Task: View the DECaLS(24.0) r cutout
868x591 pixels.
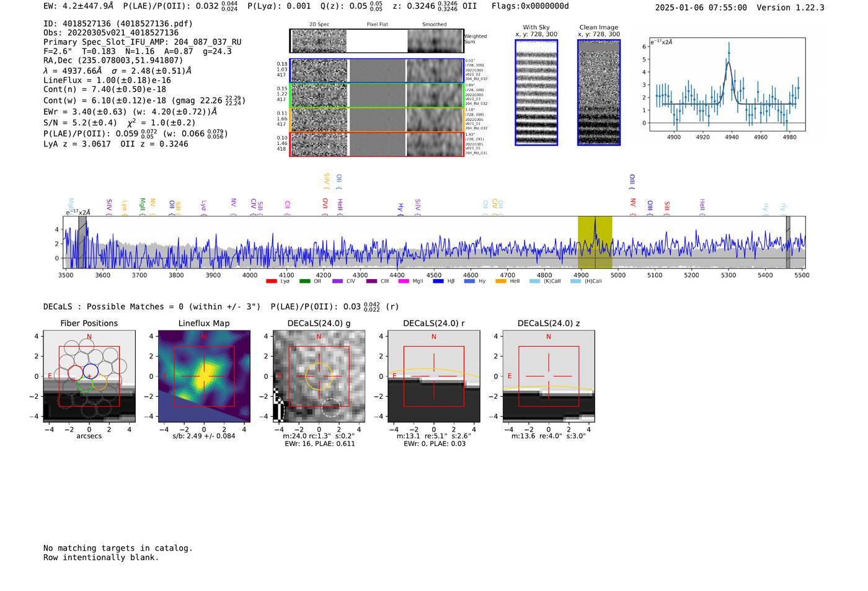Action: click(x=433, y=376)
